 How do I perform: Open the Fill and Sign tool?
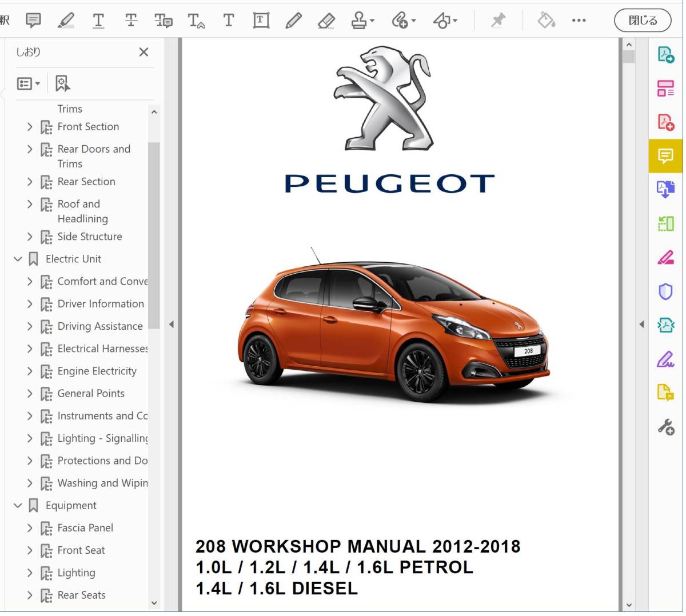665,359
